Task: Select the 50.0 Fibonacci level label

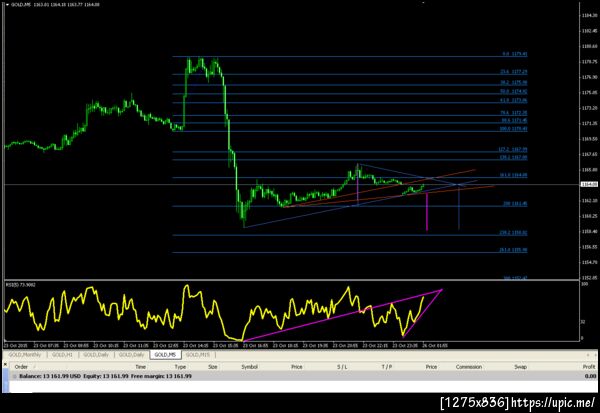Action: (x=514, y=91)
